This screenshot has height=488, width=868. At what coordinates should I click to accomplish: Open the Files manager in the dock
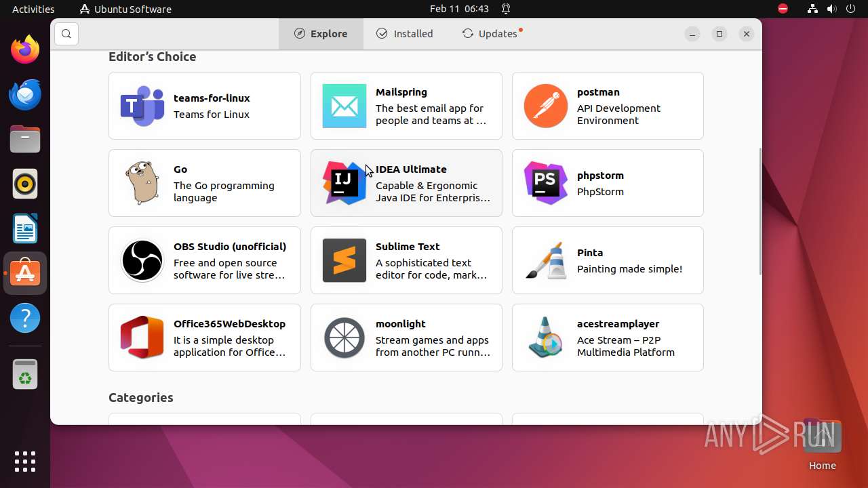[x=25, y=139]
